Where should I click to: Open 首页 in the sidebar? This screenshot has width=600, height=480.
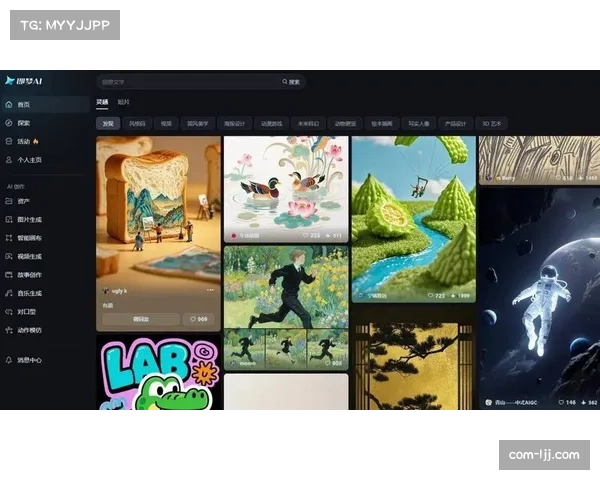(46, 104)
